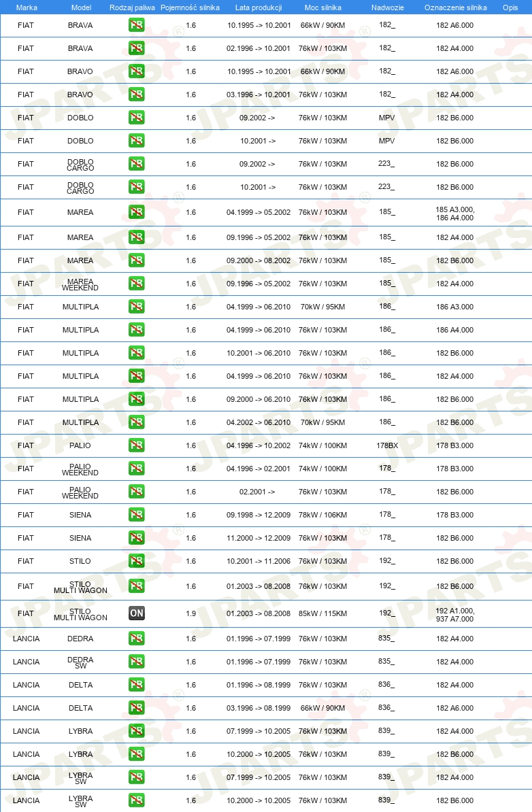Click the 1.9 engine capacity cell
The height and width of the screenshot is (812, 532).
click(x=191, y=613)
